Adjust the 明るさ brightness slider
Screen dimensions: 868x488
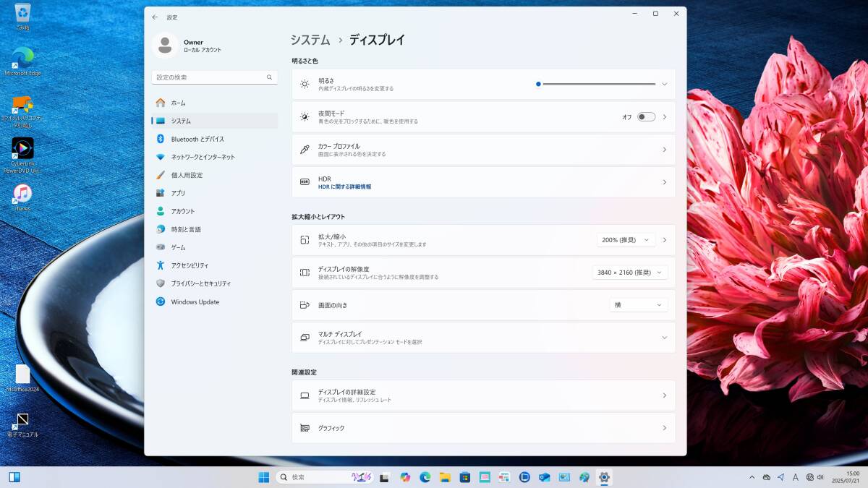[597, 84]
